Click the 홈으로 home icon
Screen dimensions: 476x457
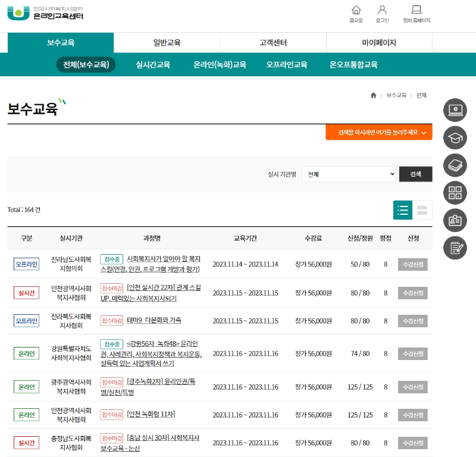click(356, 13)
